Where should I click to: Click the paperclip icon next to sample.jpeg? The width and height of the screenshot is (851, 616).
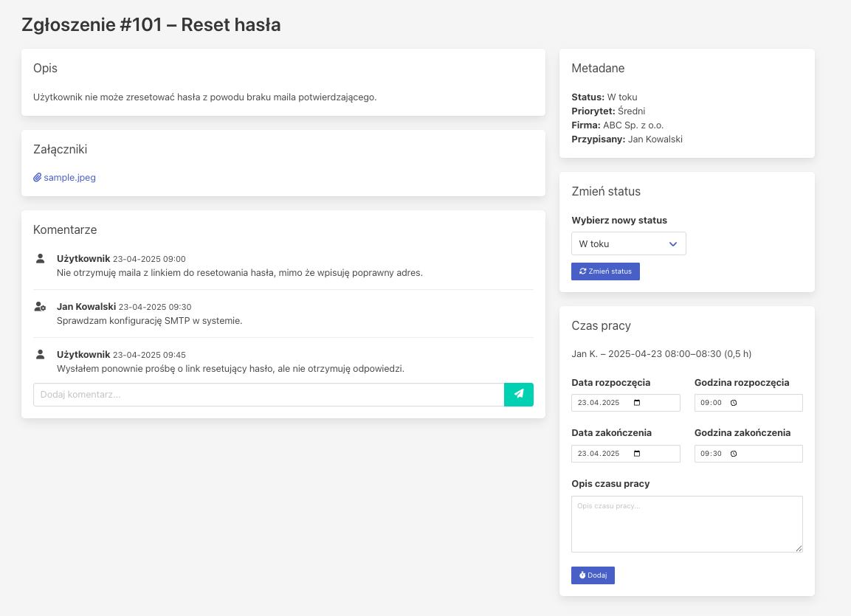(x=38, y=178)
